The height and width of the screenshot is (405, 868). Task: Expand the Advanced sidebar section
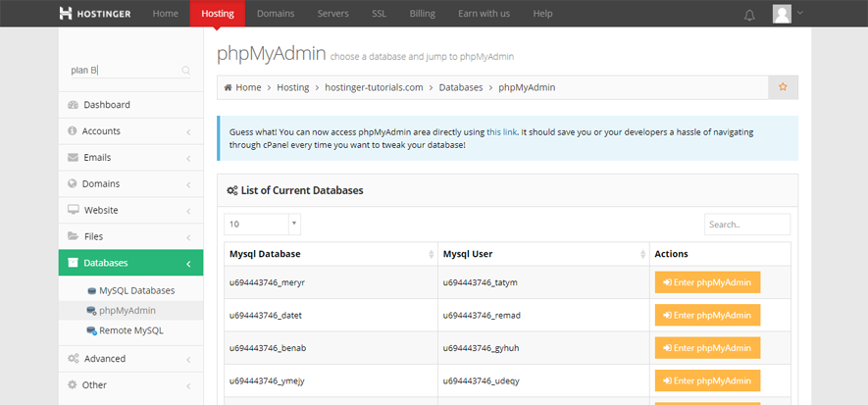[x=188, y=360]
